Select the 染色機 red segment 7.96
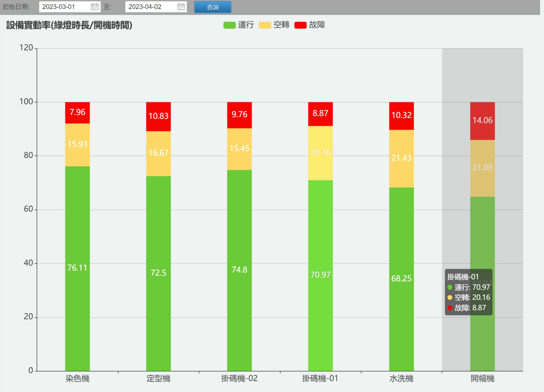 pyautogui.click(x=77, y=113)
